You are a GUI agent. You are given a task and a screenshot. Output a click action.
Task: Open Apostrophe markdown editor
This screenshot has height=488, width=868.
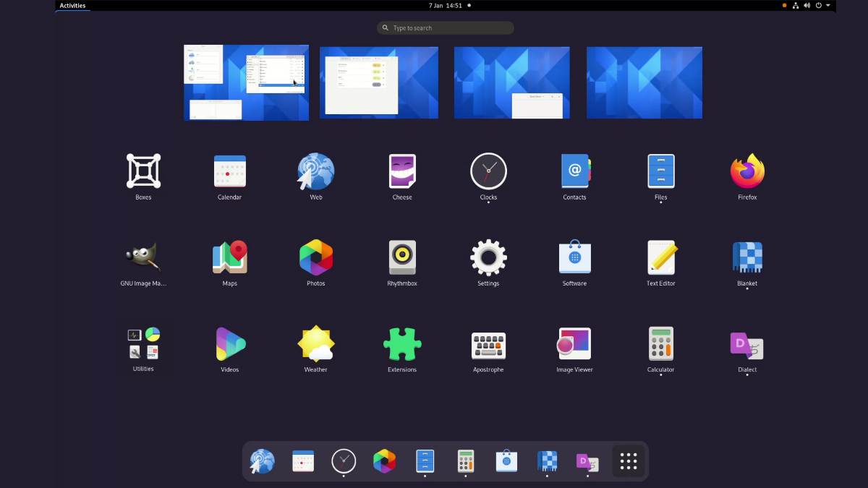[x=488, y=345]
